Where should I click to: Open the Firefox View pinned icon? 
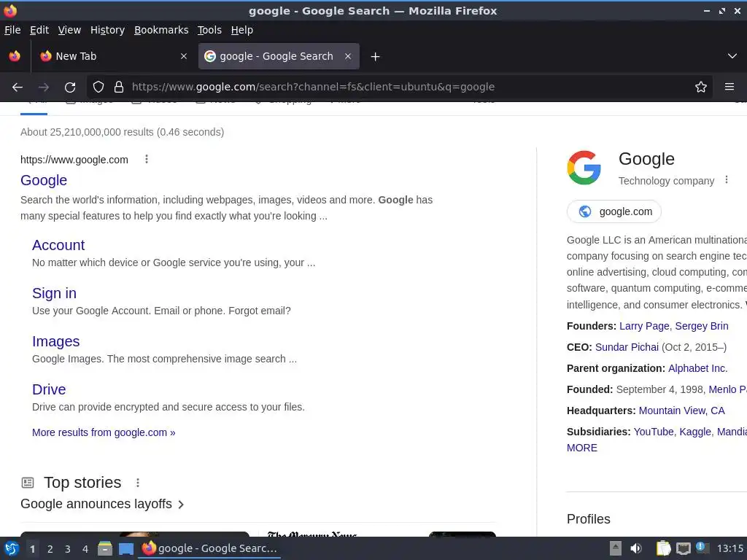(x=15, y=56)
